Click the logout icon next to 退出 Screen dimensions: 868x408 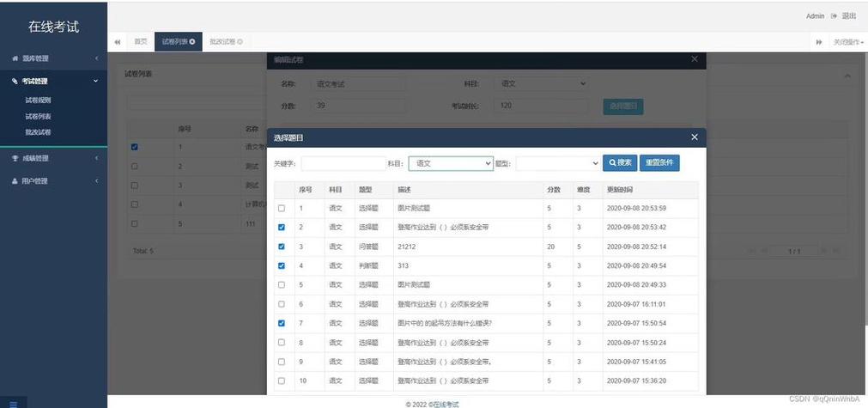pos(833,16)
